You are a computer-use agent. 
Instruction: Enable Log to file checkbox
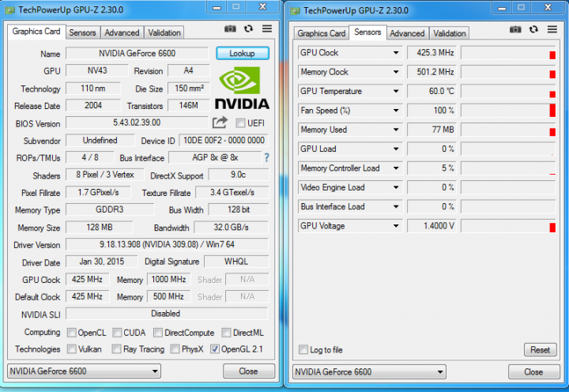coord(303,349)
